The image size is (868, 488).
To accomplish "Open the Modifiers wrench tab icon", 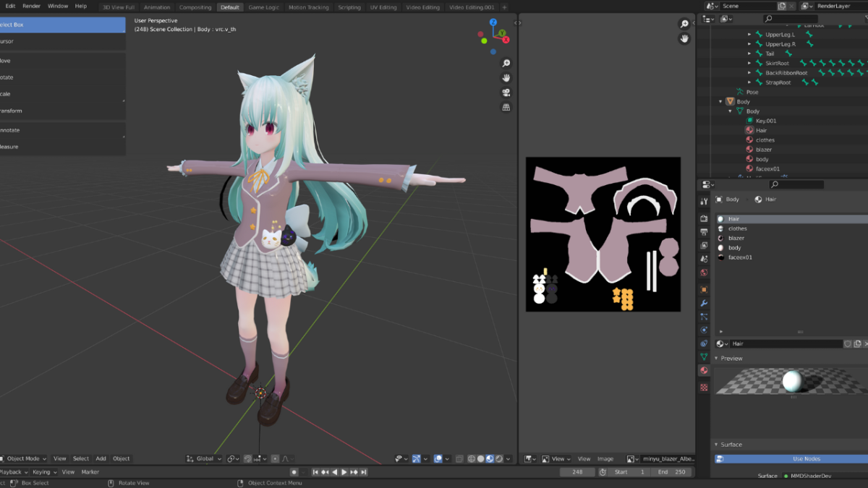I will 704,304.
